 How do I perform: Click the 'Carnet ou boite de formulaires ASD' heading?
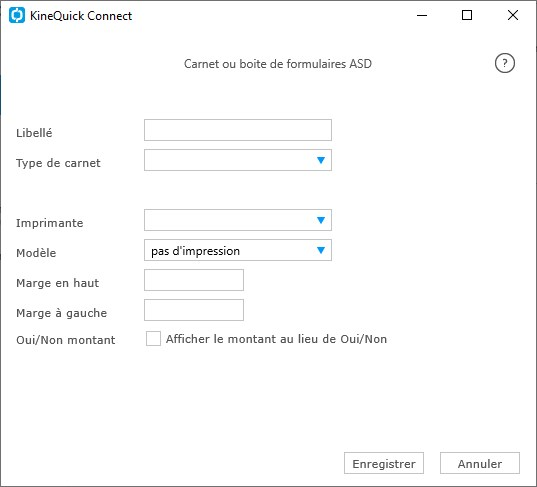tap(278, 64)
